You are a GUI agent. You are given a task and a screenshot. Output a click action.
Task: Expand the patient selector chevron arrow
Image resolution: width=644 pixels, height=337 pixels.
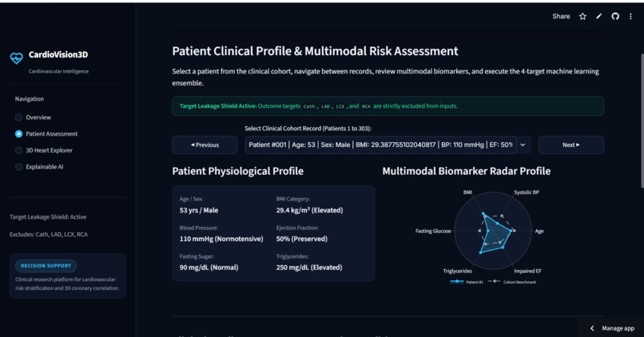(x=523, y=145)
